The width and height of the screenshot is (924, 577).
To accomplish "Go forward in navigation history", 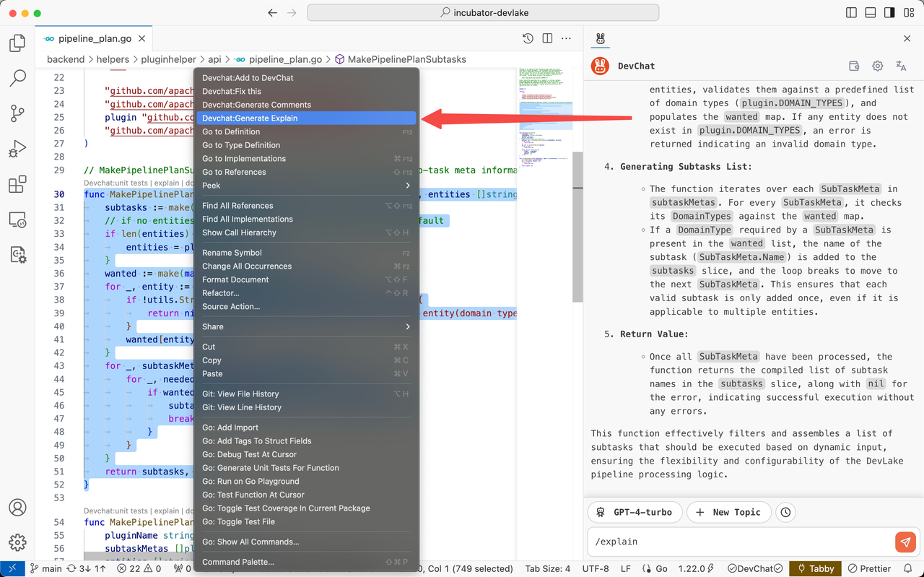I will [292, 13].
